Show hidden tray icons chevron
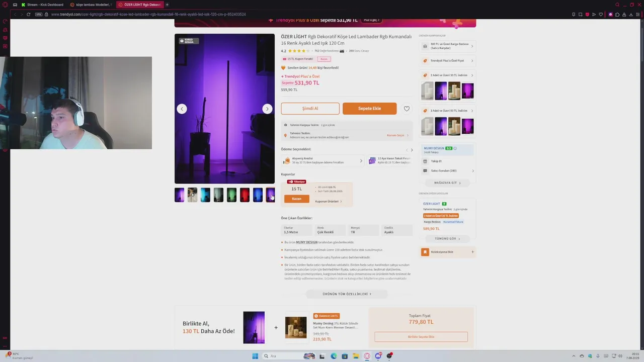The image size is (644, 362). pyautogui.click(x=574, y=356)
